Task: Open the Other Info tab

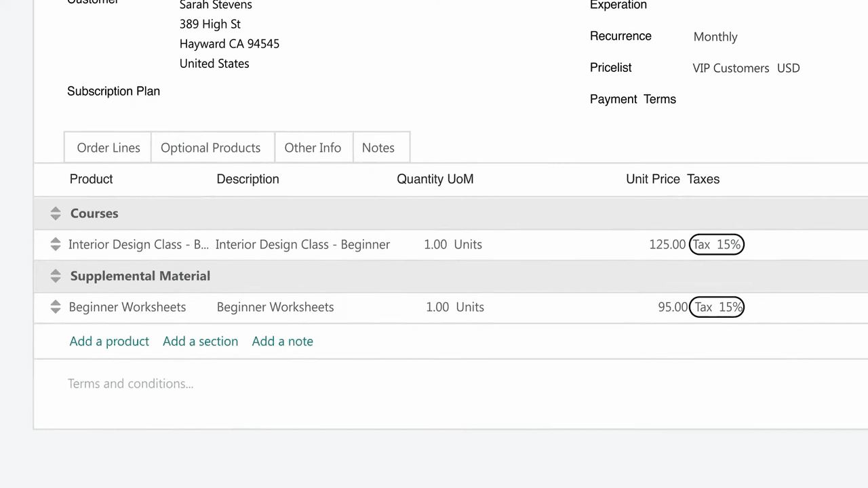Action: click(x=313, y=148)
